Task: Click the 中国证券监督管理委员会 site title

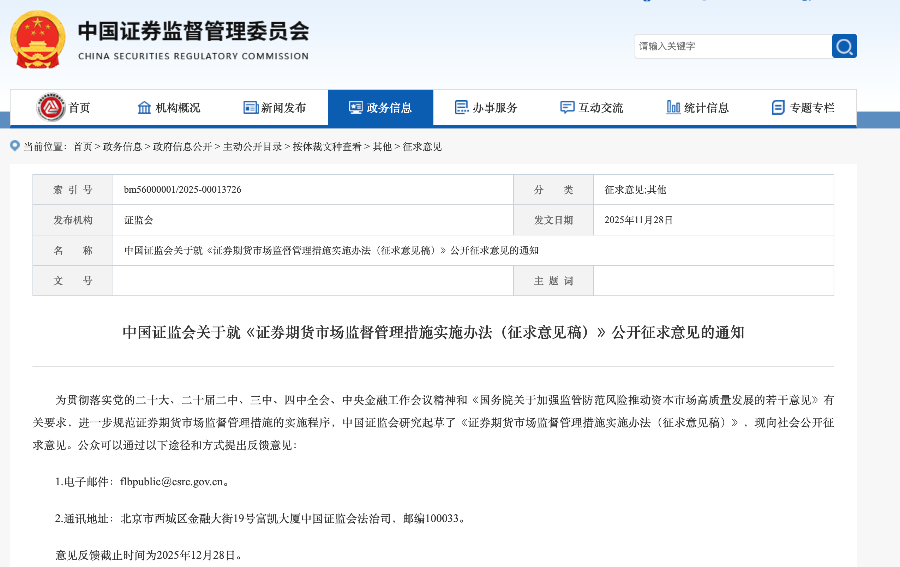Action: coord(193,30)
